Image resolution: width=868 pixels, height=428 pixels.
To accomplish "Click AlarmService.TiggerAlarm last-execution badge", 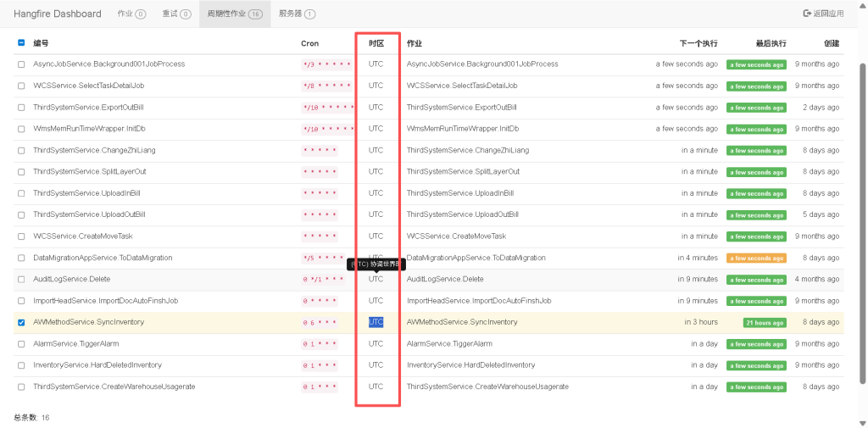I will pos(756,344).
